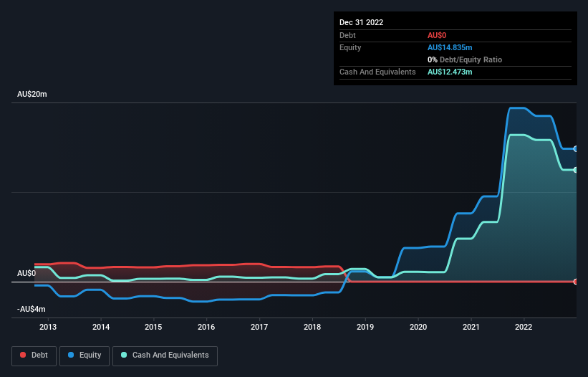Click the 2019 x-axis label
The height and width of the screenshot is (377, 588).
(x=365, y=327)
